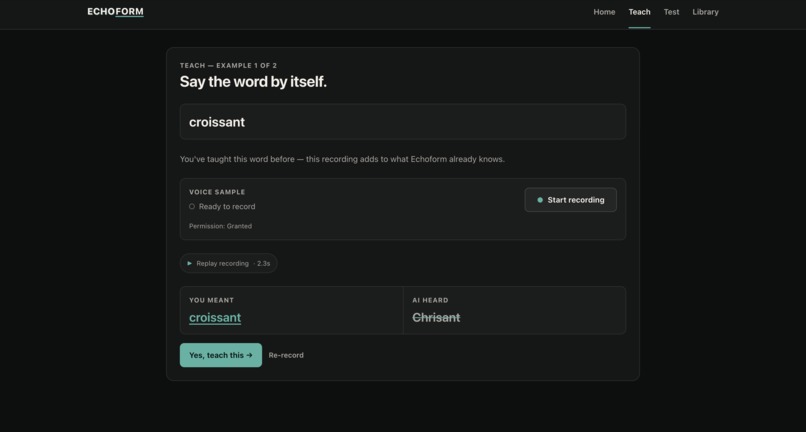Go to the Home page
The height and width of the screenshot is (432, 806).
604,12
